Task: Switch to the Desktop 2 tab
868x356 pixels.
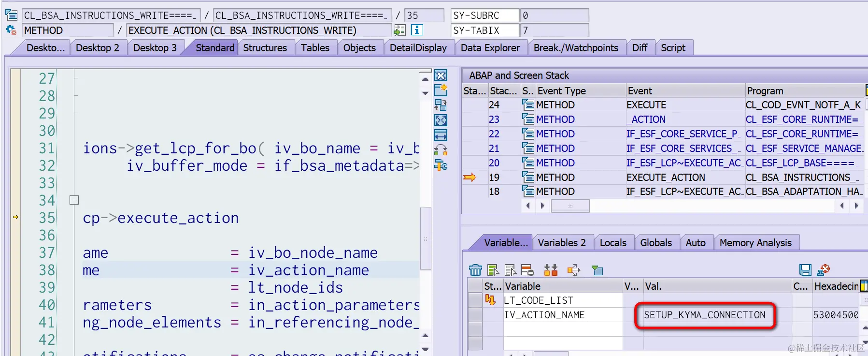Action: 97,48
